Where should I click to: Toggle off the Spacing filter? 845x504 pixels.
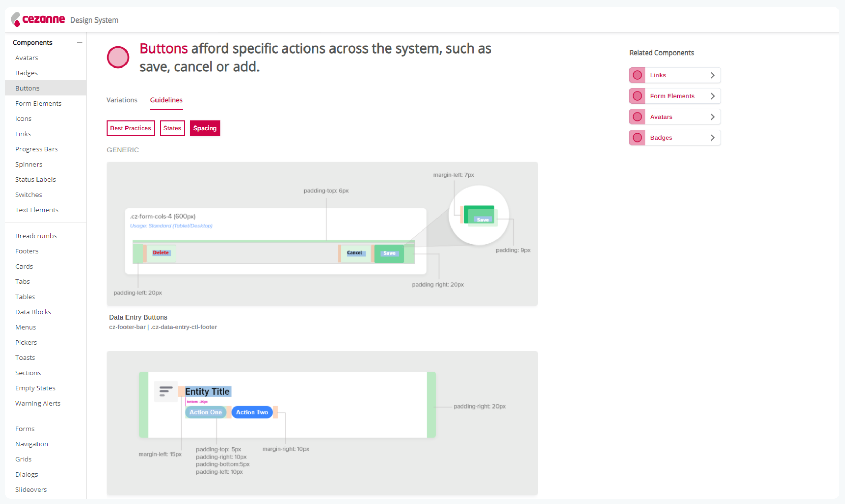point(205,128)
